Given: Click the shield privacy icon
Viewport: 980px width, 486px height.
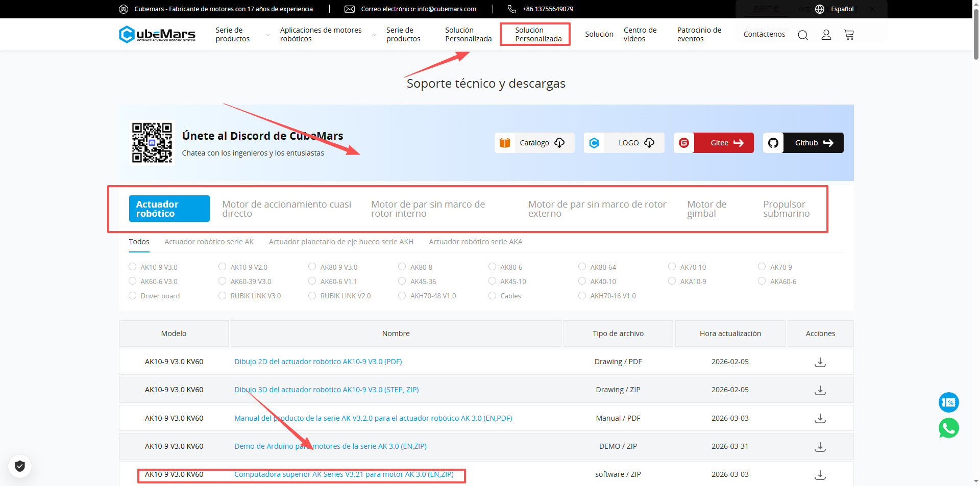Looking at the screenshot, I should 20,466.
